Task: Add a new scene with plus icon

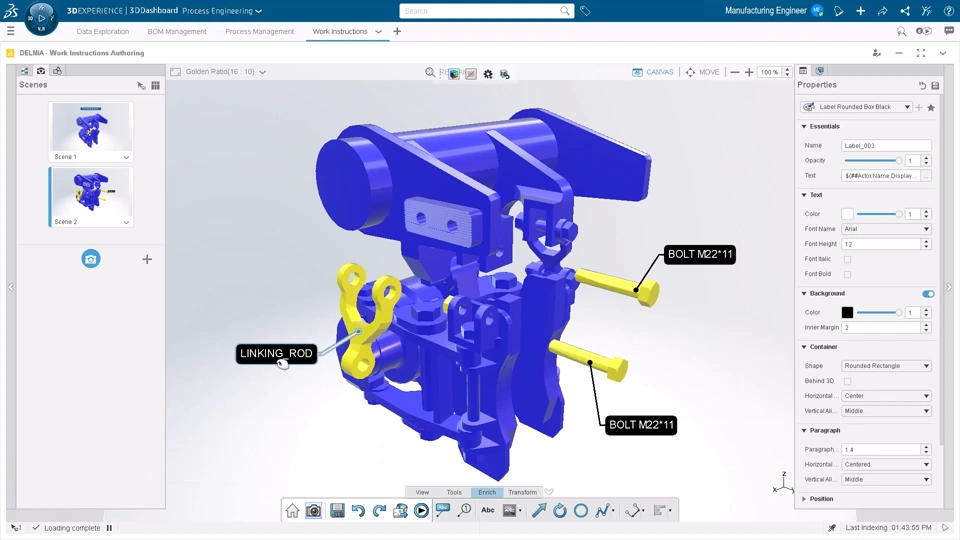Action: click(x=147, y=259)
